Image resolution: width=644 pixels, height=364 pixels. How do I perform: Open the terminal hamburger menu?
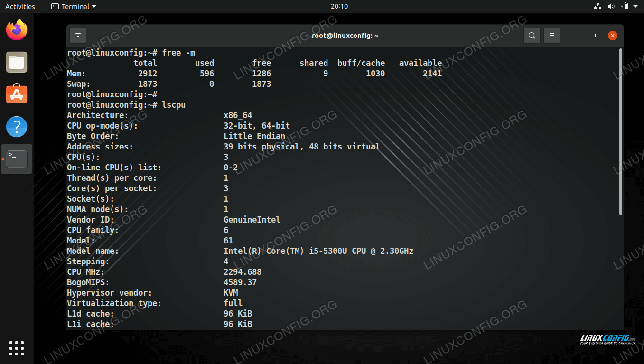[551, 36]
